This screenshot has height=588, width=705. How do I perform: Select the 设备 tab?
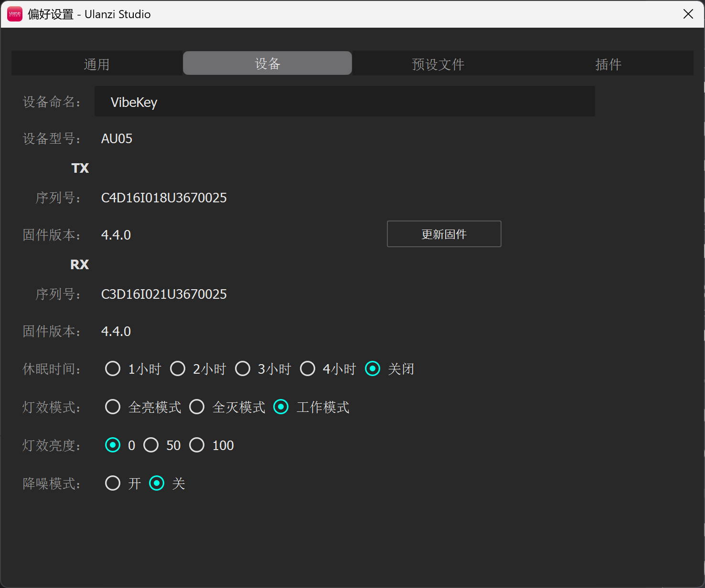267,63
